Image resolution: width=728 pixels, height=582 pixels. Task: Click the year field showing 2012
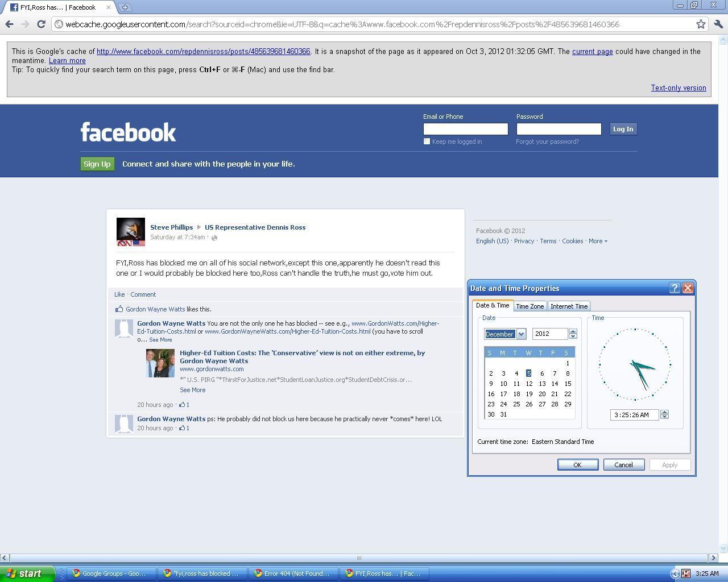click(550, 334)
